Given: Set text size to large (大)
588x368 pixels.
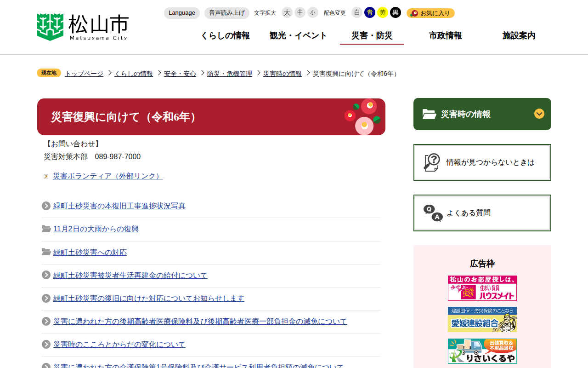Looking at the screenshot, I should [x=287, y=12].
